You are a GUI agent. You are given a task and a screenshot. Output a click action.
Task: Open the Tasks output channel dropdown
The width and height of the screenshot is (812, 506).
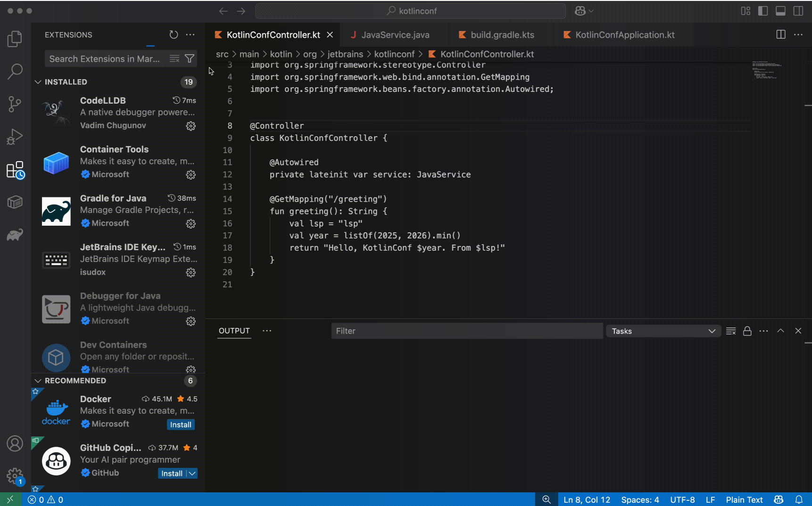pyautogui.click(x=663, y=331)
